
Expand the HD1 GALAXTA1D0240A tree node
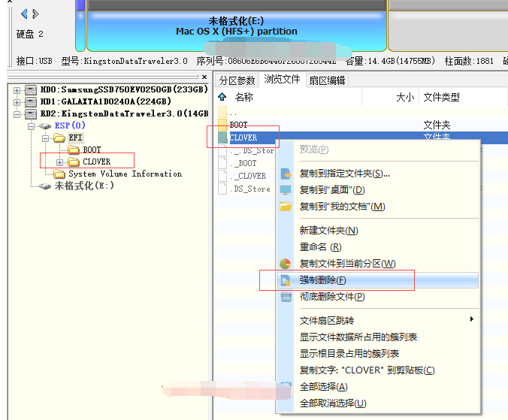pos(18,101)
